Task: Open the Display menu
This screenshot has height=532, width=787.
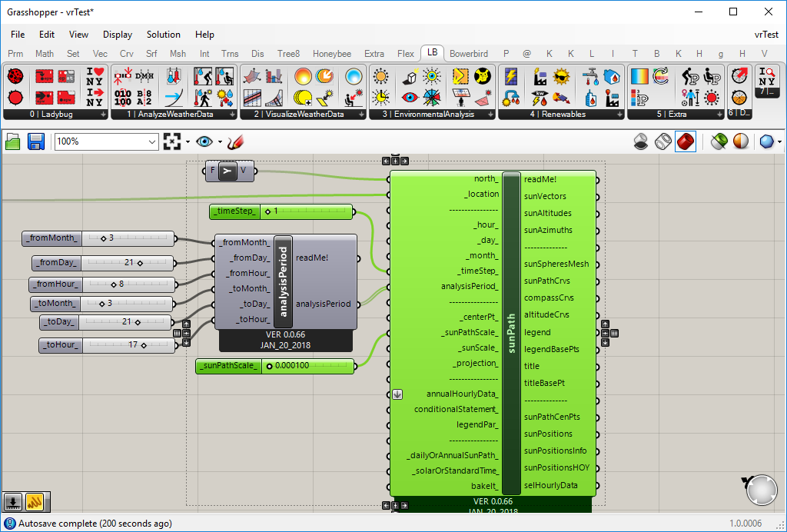Action: coord(118,35)
